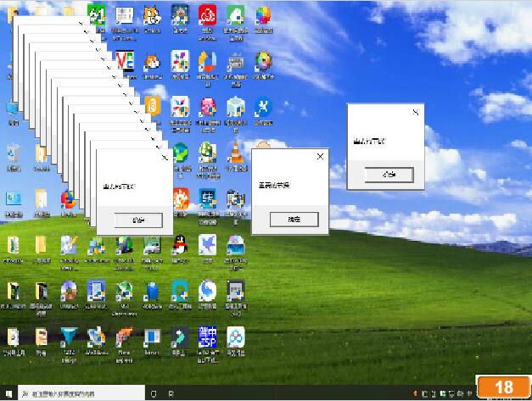
Task: Launch Firefox from the desktop
Action: [x=68, y=200]
